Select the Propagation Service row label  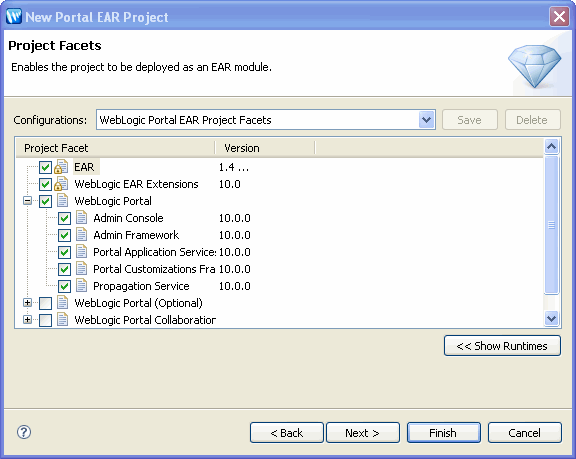pos(141,286)
